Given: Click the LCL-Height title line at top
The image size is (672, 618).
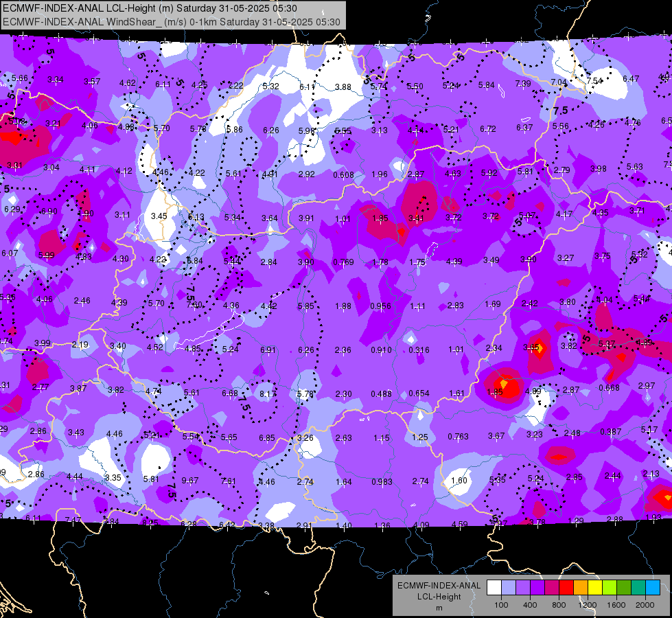Looking at the screenshot, I should click(x=150, y=8).
